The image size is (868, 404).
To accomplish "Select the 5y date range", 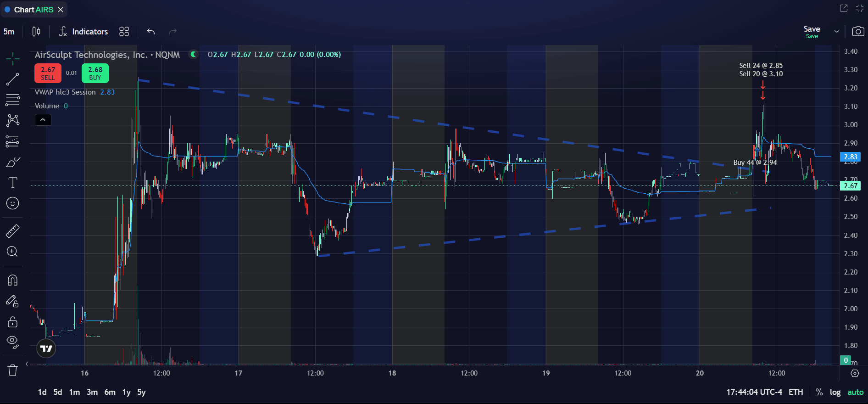I will pyautogui.click(x=141, y=392).
